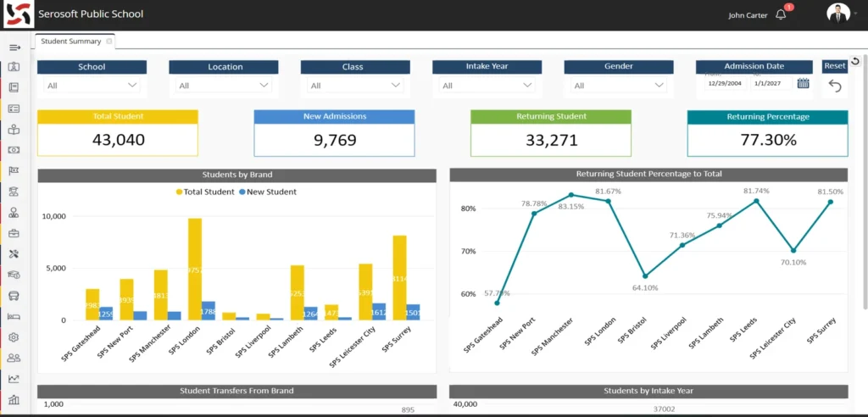Open the Location filter dropdown
Viewport: 868px width, 417px height.
[x=224, y=86]
